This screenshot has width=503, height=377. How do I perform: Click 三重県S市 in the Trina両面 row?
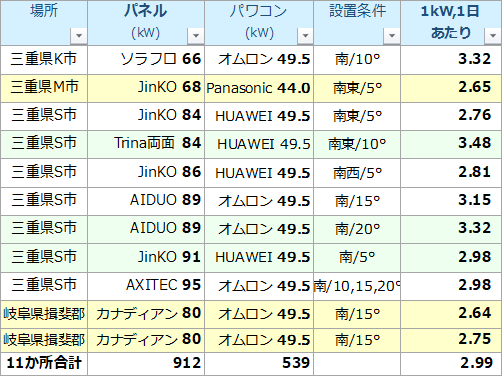point(44,144)
